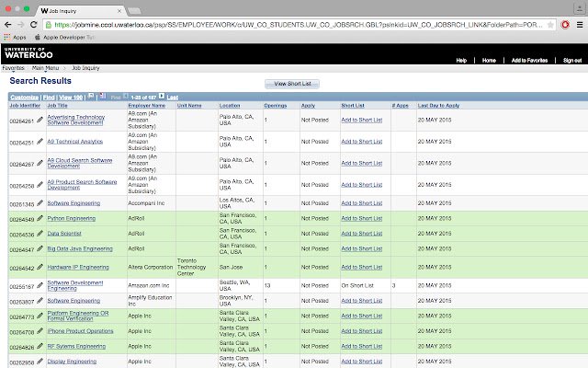
Task: Sort by Unit Name column header
Action: (x=189, y=106)
